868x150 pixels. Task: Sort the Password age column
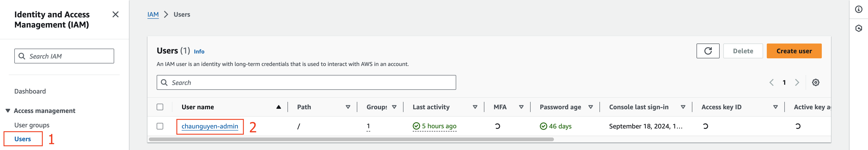(x=591, y=107)
